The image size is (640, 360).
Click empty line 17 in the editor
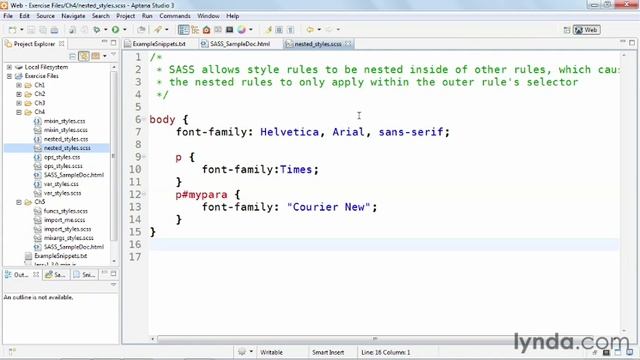(x=384, y=257)
